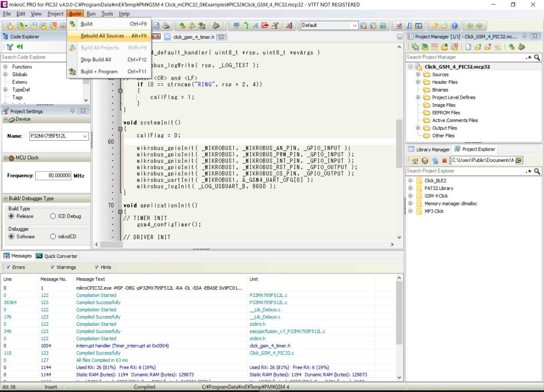Click the Unit column header
The height and width of the screenshot is (392, 544).
[311, 279]
